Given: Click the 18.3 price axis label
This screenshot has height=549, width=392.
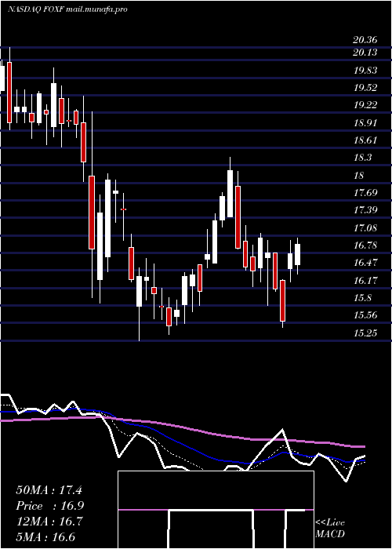Looking at the screenshot, I should (362, 158).
